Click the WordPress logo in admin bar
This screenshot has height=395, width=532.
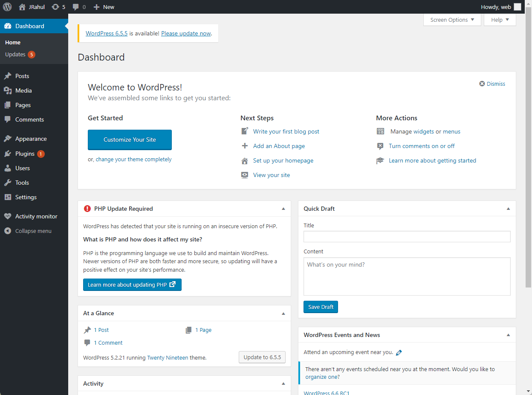[7, 7]
